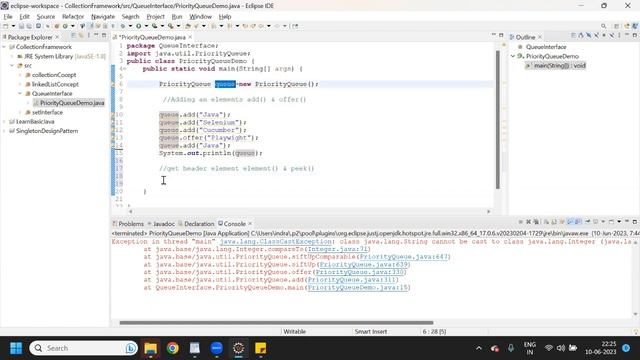
Task: Collapse the src folder
Action: tap(12, 66)
